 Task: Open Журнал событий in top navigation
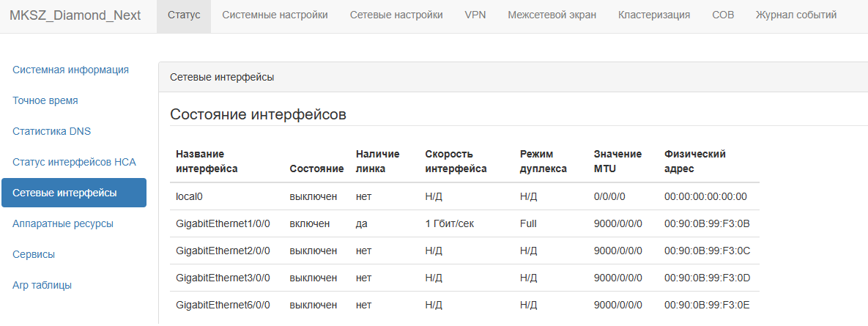coord(796,15)
